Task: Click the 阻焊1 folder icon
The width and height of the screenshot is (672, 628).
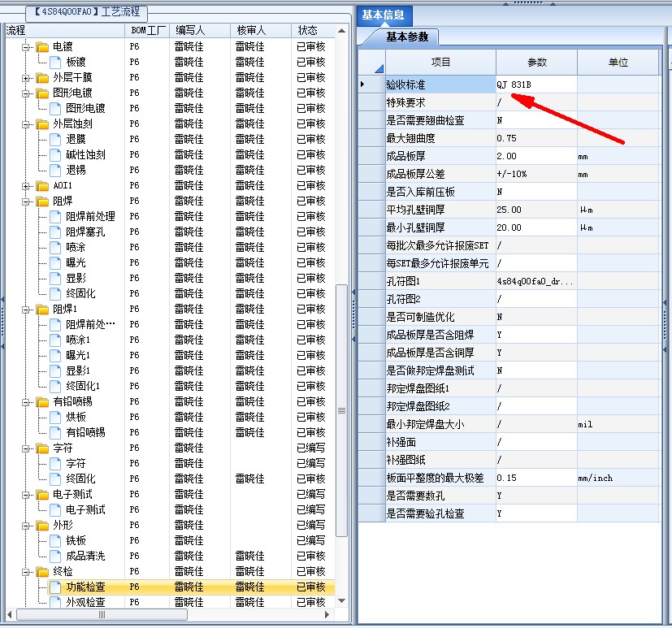Action: click(42, 309)
